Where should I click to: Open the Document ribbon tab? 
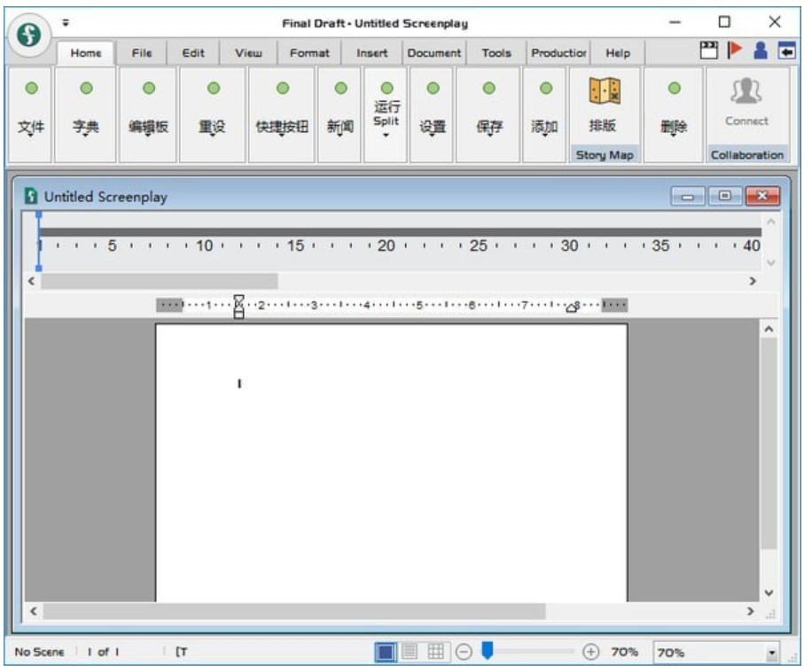point(434,53)
